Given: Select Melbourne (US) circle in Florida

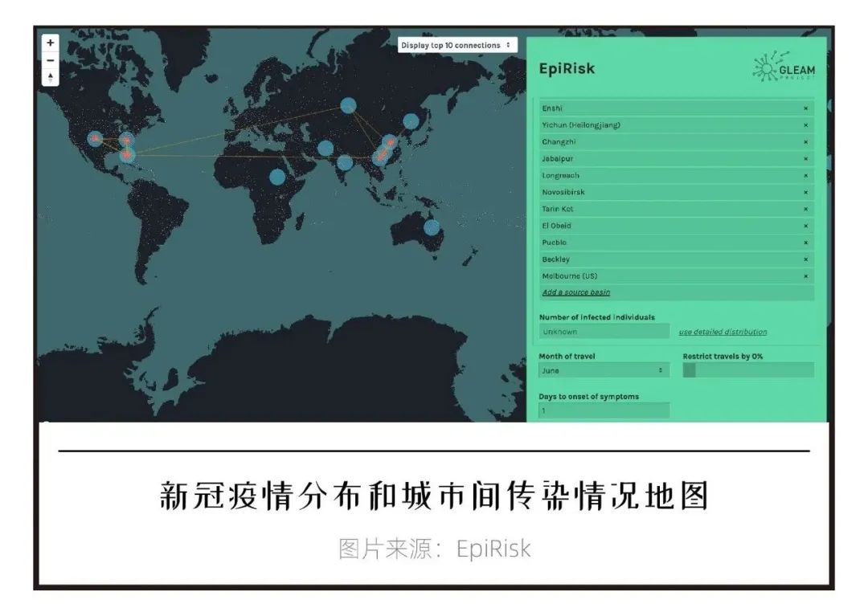Looking at the screenshot, I should 127,156.
